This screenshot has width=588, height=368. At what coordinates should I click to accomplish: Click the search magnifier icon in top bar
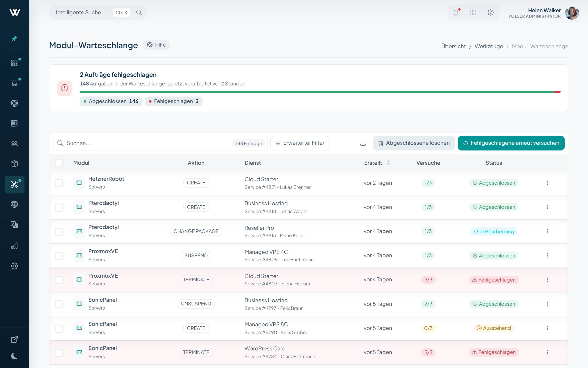(x=139, y=12)
